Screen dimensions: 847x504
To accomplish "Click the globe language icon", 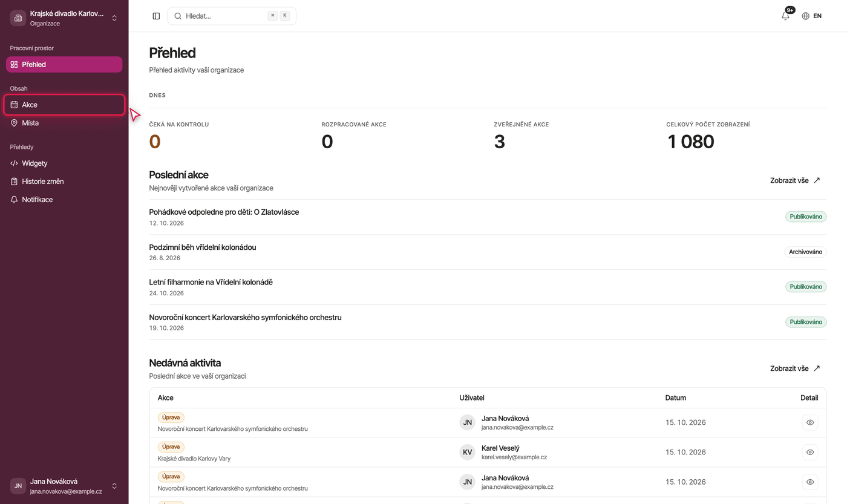I will (x=805, y=16).
